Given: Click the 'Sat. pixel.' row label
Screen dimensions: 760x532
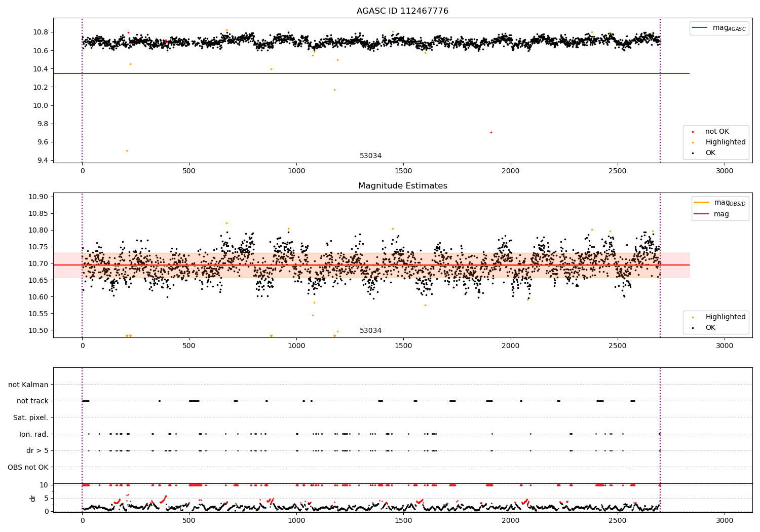Looking at the screenshot, I should [x=31, y=417].
